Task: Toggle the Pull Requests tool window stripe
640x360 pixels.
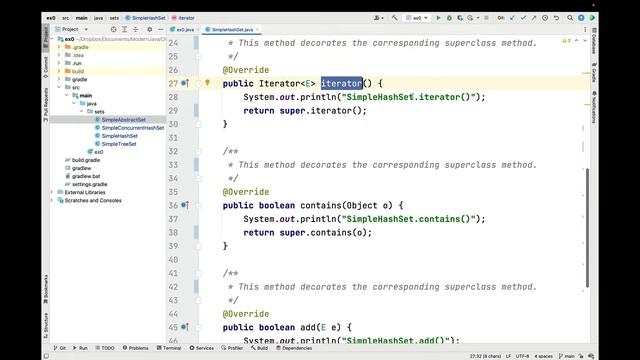Action: [46, 104]
